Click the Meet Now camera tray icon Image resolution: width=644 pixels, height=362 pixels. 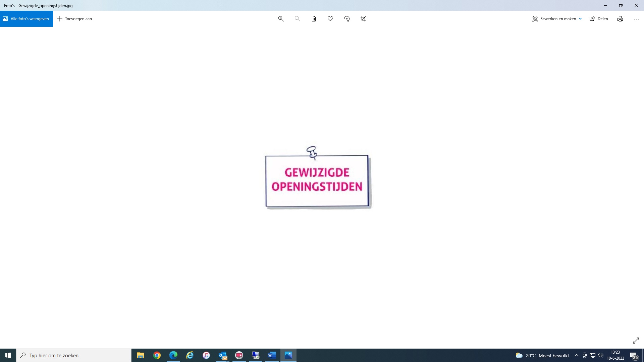pos(585,355)
